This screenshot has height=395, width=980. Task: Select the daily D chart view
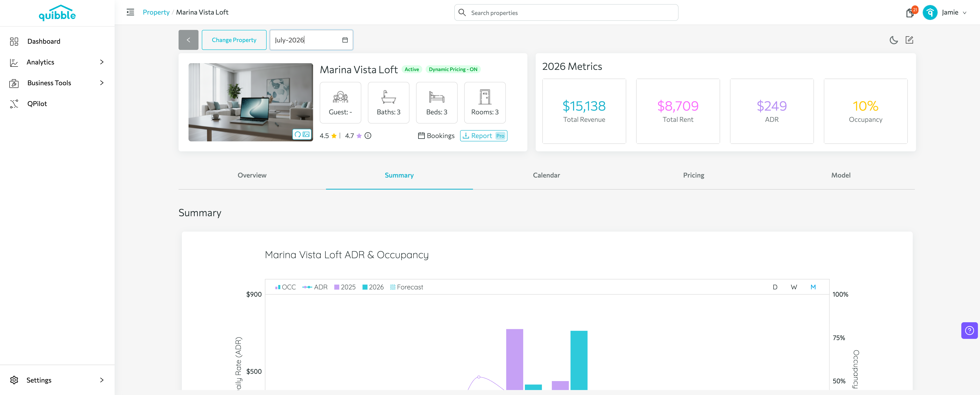(x=775, y=287)
